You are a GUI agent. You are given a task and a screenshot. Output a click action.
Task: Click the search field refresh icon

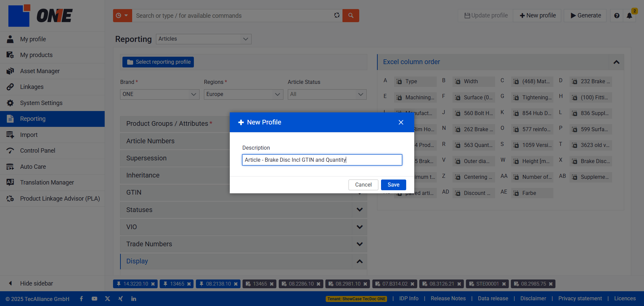(x=337, y=15)
